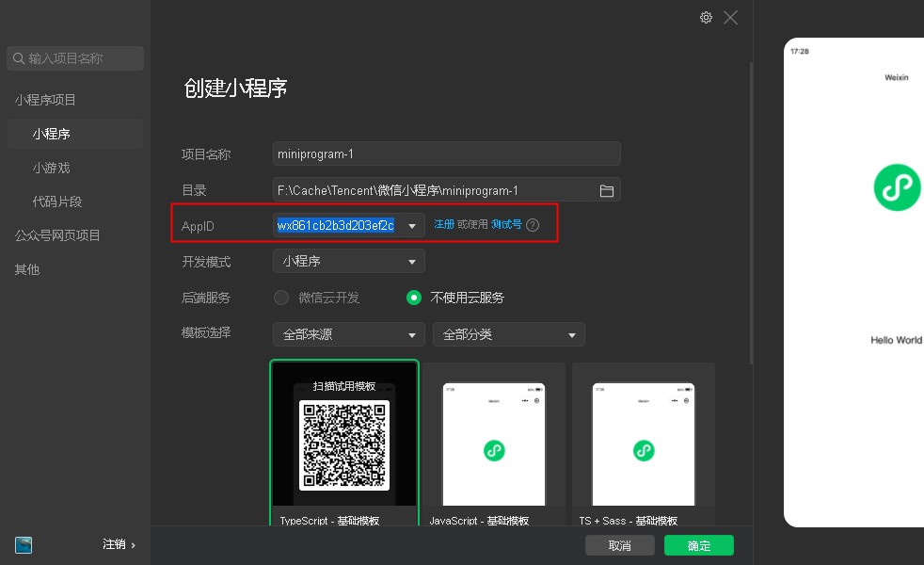Open settings via the gear icon
The width and height of the screenshot is (924, 565).
[706, 18]
